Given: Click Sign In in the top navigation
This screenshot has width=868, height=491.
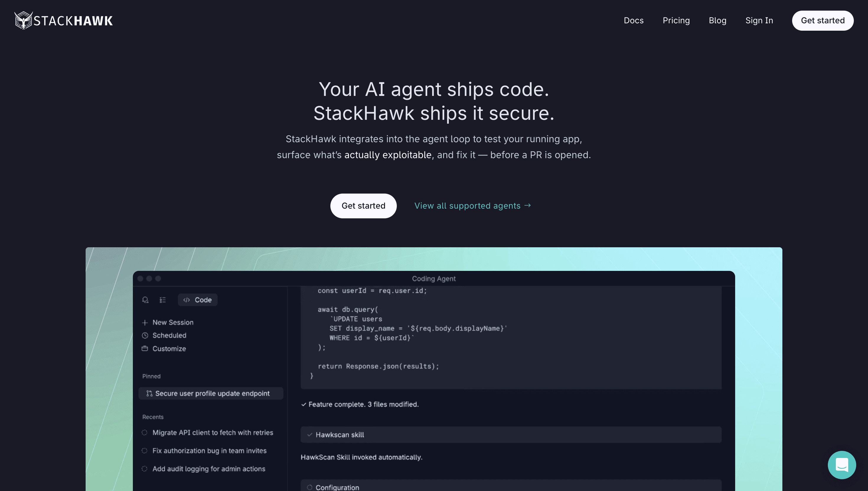Looking at the screenshot, I should click(x=759, y=20).
